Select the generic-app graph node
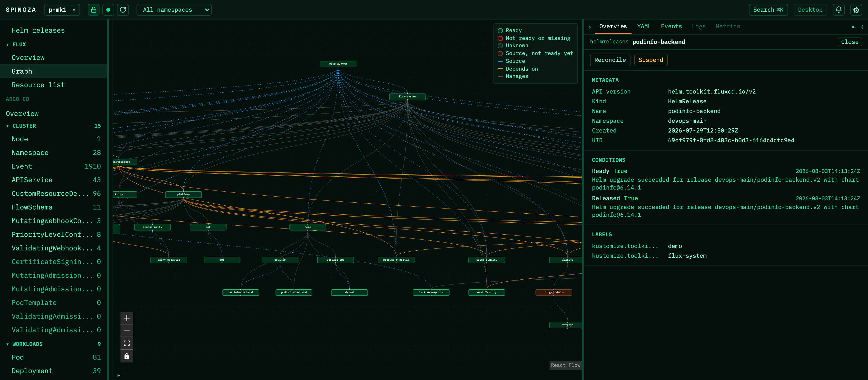This screenshot has width=868, height=380. coord(335,260)
